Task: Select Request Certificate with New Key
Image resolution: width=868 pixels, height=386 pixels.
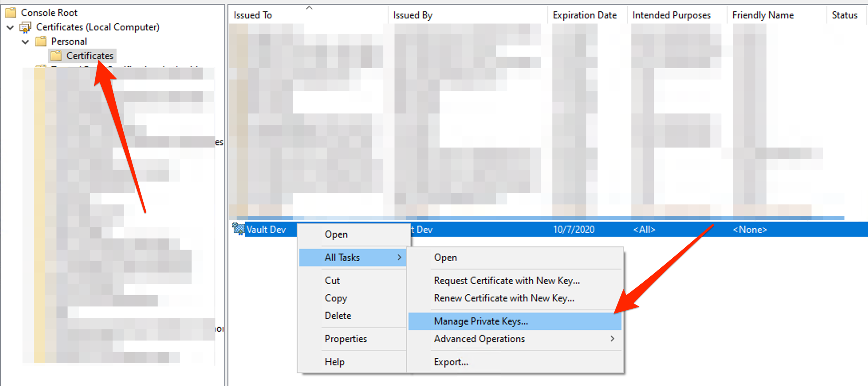Action: 507,281
